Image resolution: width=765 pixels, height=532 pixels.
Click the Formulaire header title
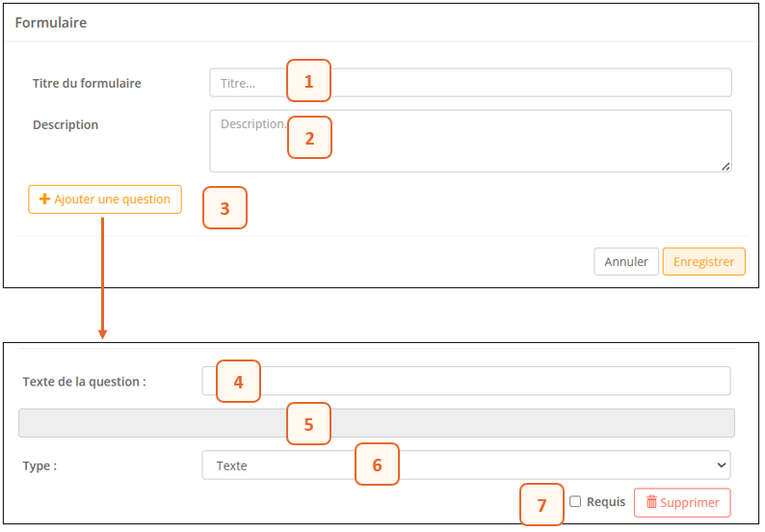pos(51,22)
